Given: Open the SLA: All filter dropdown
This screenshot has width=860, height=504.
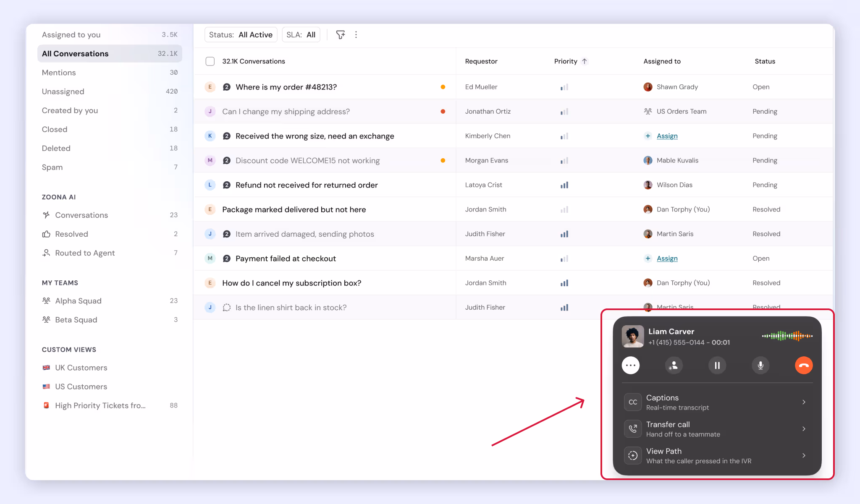Looking at the screenshot, I should coord(301,35).
